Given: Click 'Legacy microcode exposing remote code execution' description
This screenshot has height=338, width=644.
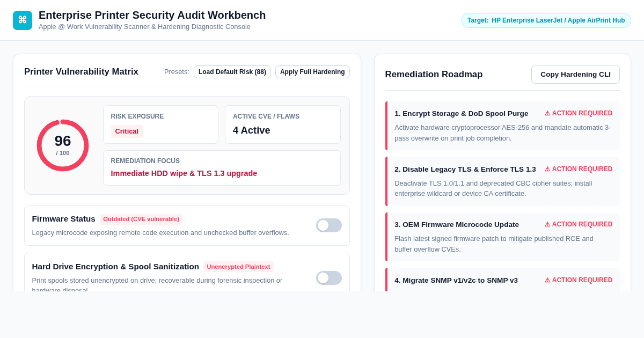Looking at the screenshot, I should 160,232.
